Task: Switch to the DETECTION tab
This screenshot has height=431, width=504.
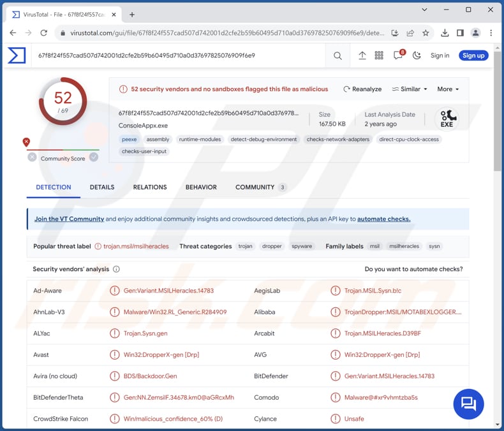Action: click(54, 187)
